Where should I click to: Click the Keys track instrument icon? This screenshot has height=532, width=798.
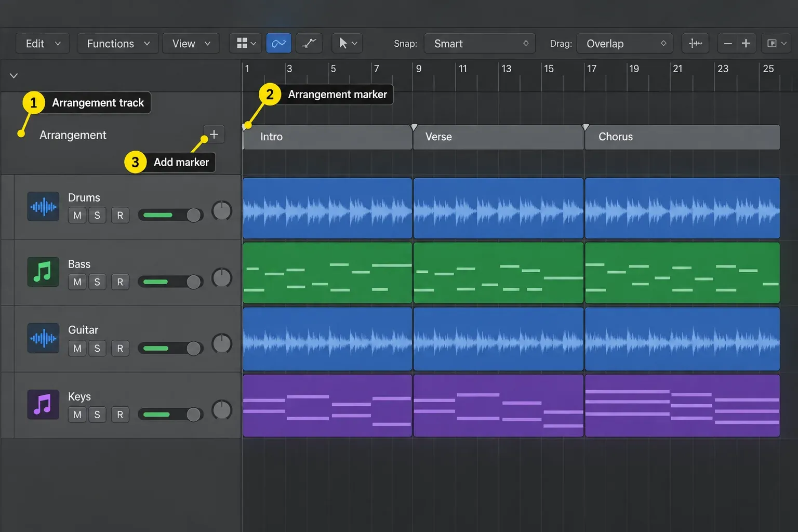click(43, 405)
